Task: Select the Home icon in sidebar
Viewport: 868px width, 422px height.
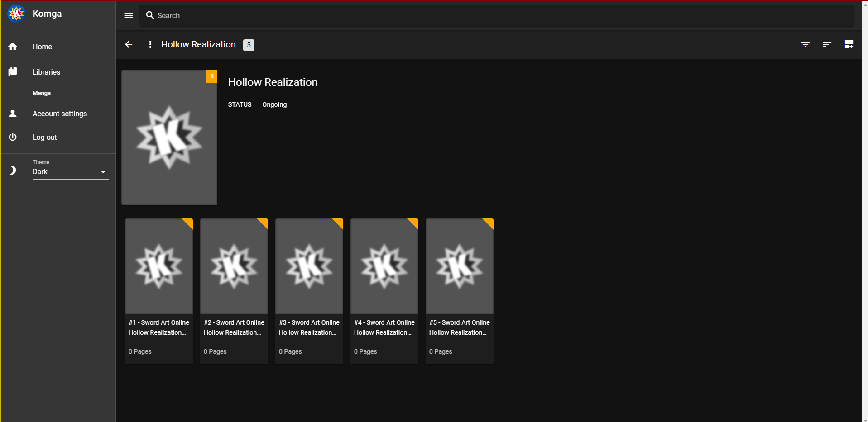Action: tap(13, 47)
